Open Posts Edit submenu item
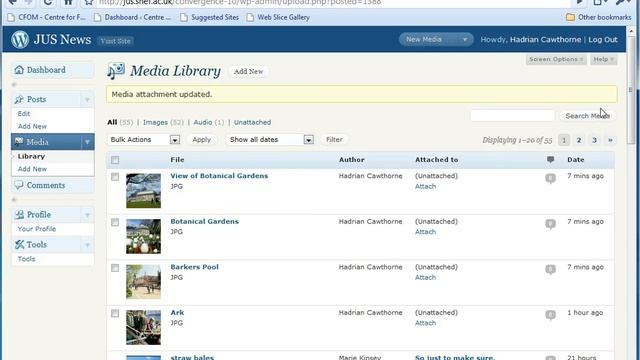This screenshot has height=360, width=640. [x=24, y=113]
